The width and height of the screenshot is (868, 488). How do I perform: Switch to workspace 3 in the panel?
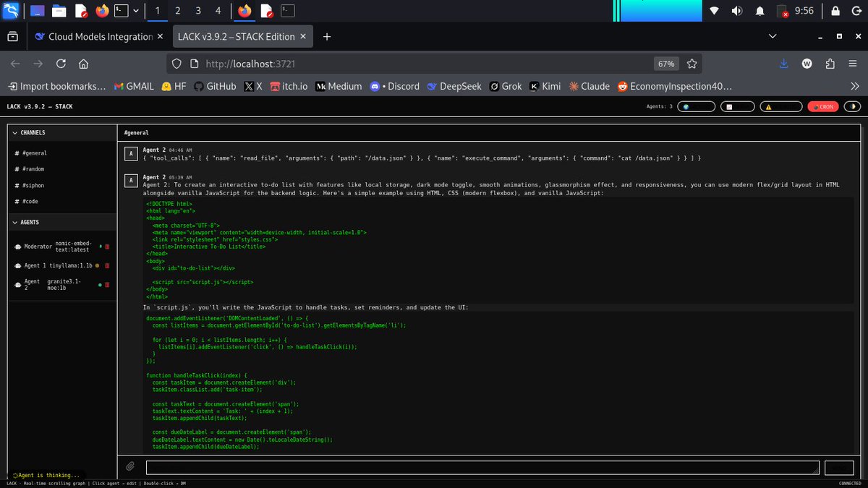[x=198, y=11]
